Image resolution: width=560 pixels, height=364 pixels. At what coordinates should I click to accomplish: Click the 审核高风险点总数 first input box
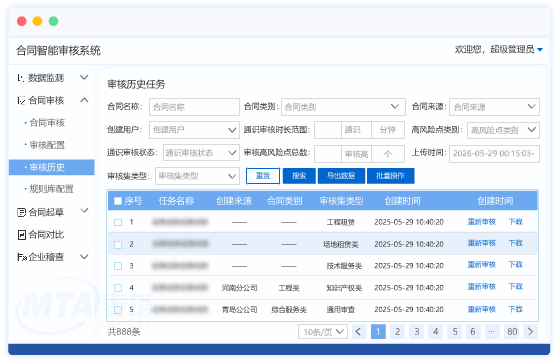point(328,154)
